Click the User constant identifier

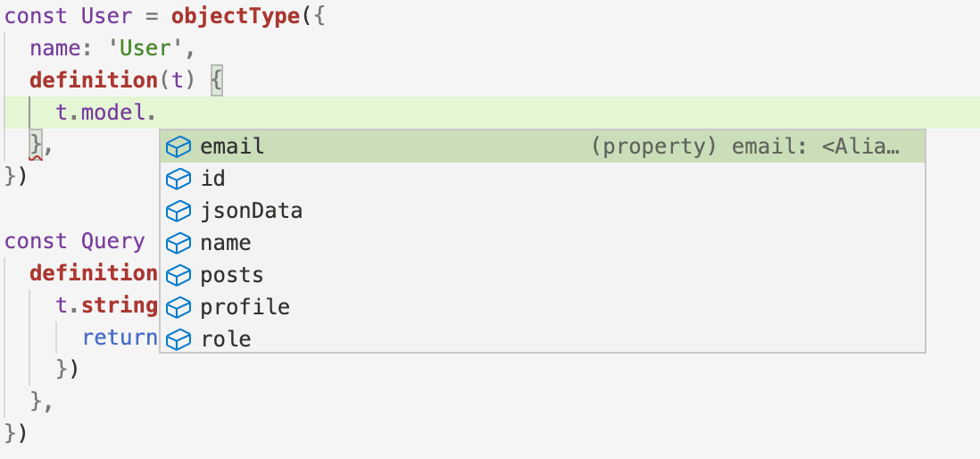click(x=107, y=16)
